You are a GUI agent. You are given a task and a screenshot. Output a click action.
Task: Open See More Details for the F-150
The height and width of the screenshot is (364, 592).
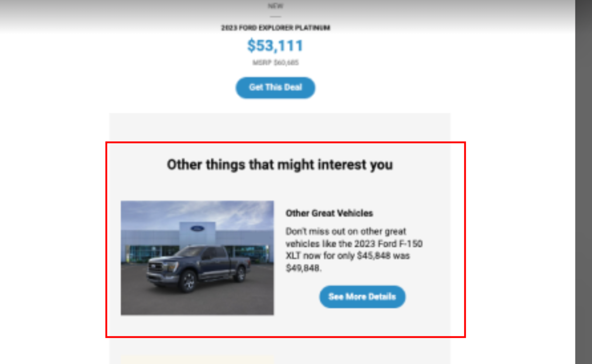coord(362,297)
